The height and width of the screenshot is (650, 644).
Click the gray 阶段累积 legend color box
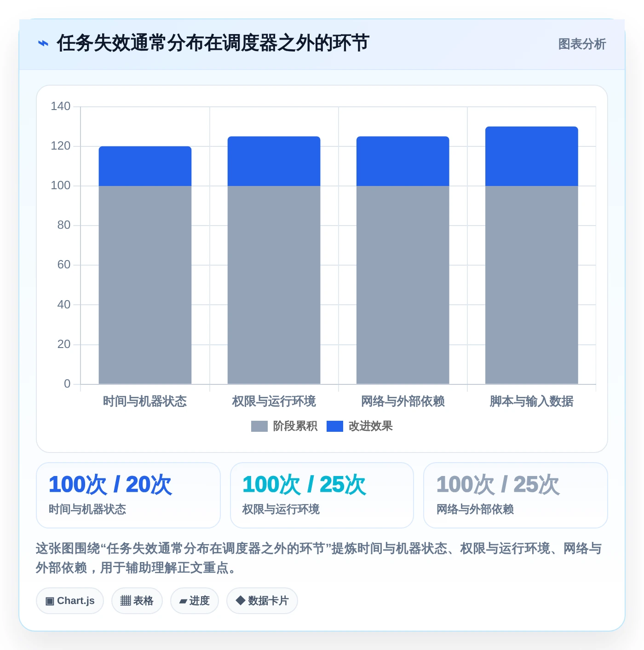tap(259, 426)
